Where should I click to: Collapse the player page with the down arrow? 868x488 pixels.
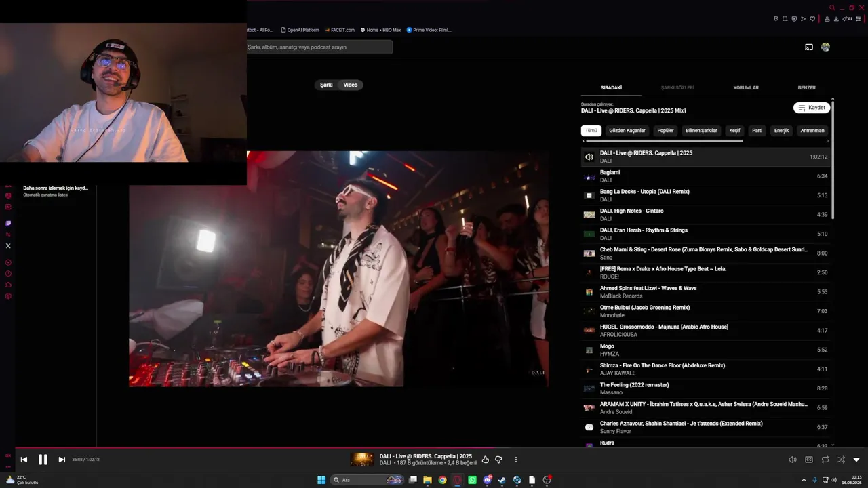[x=856, y=460]
